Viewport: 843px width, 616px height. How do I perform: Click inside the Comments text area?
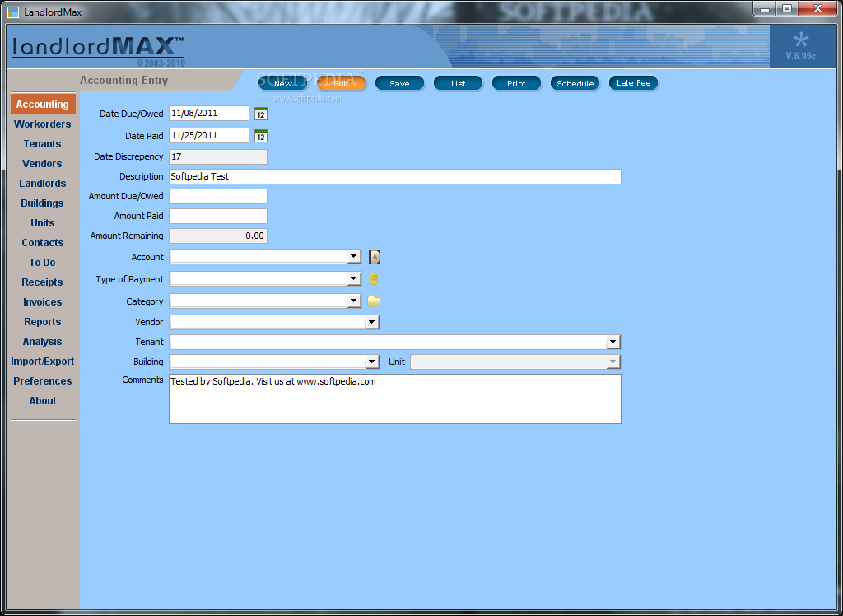pos(395,399)
